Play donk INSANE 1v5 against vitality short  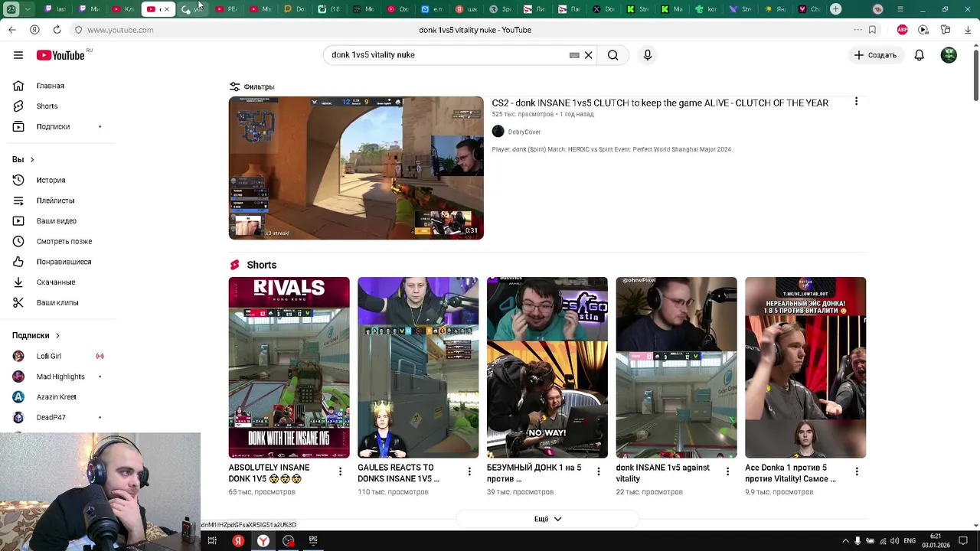coord(677,367)
